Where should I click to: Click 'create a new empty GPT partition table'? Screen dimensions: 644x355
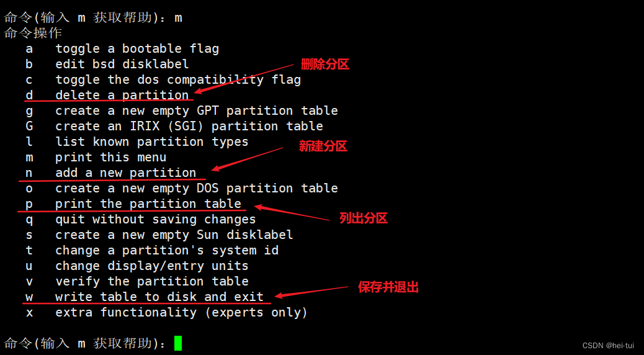point(182,110)
